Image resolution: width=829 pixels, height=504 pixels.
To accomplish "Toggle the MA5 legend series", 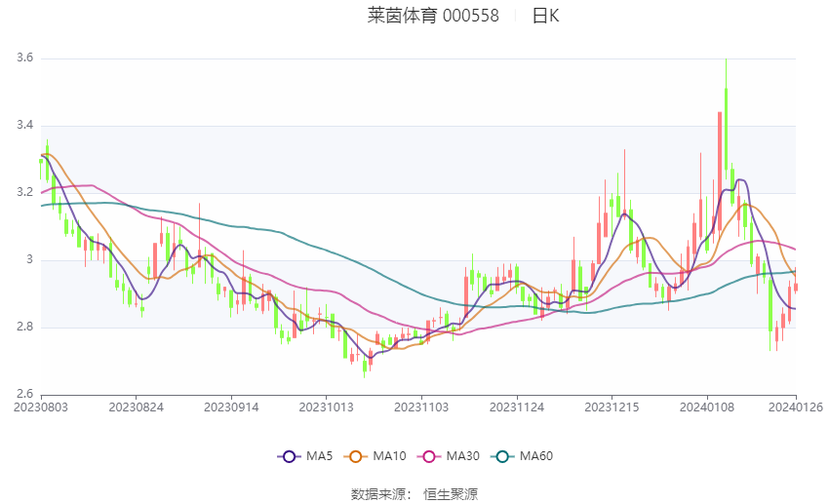I will pyautogui.click(x=305, y=456).
